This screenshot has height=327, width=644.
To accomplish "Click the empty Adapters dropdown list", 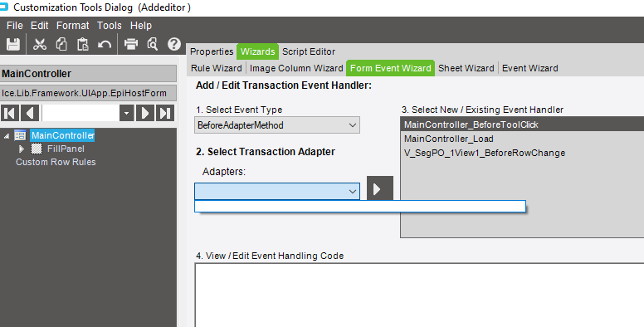I will coord(360,206).
